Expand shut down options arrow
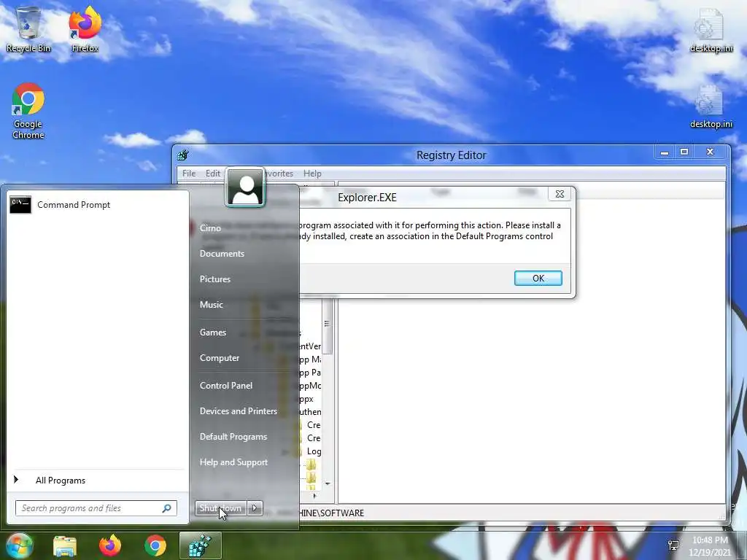The height and width of the screenshot is (560, 747). click(x=255, y=508)
